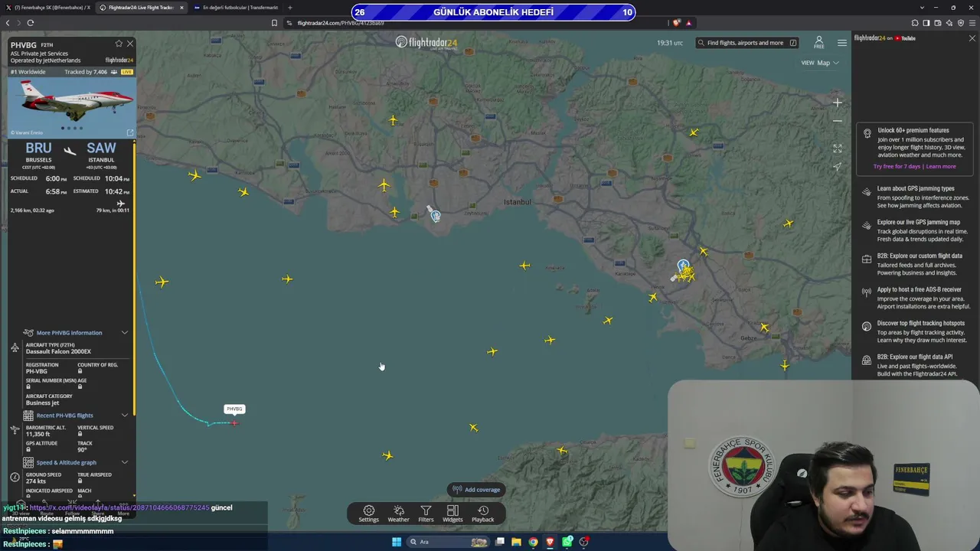Screen dimensions: 980x551
Task: Click the PHVBG aircraft photo thumbnail
Action: tap(72, 107)
